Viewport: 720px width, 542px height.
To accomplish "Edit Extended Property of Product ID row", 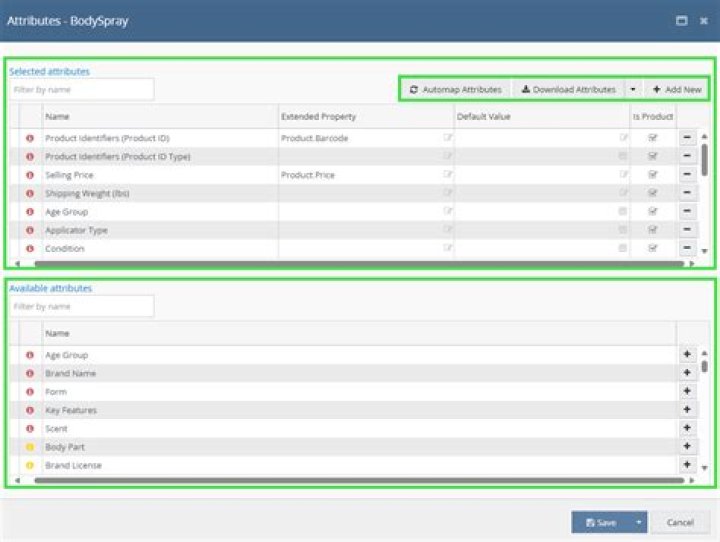I will tap(448, 137).
